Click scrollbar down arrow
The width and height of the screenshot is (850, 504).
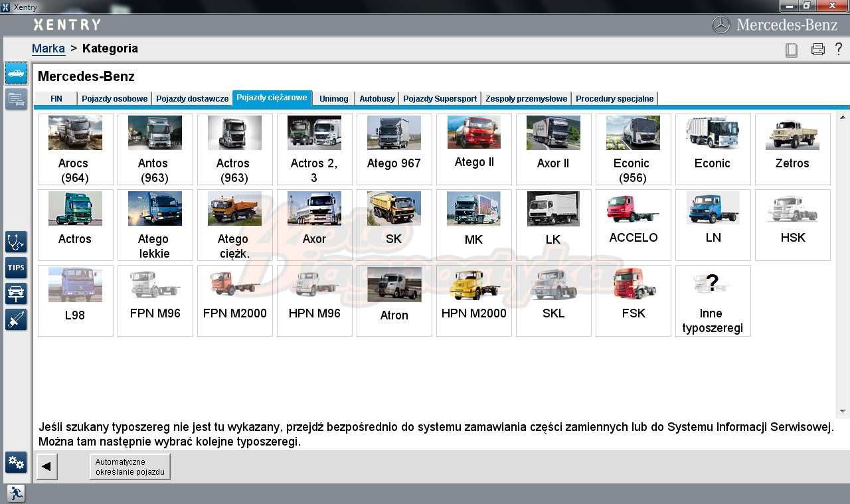pos(844,412)
